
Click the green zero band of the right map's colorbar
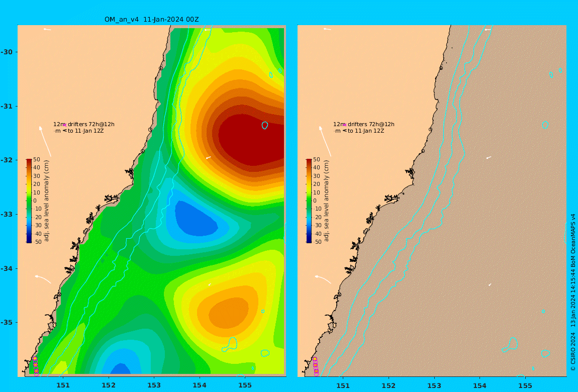tap(309, 201)
